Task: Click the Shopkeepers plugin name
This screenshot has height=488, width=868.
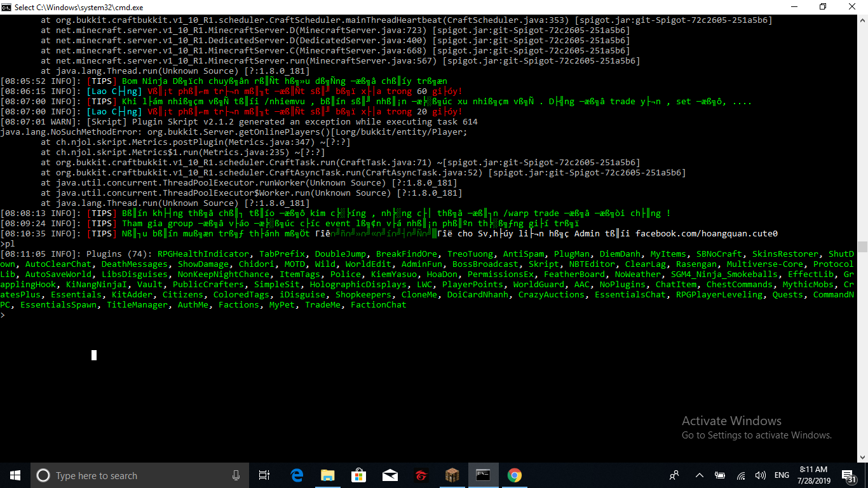Action: [x=363, y=295]
